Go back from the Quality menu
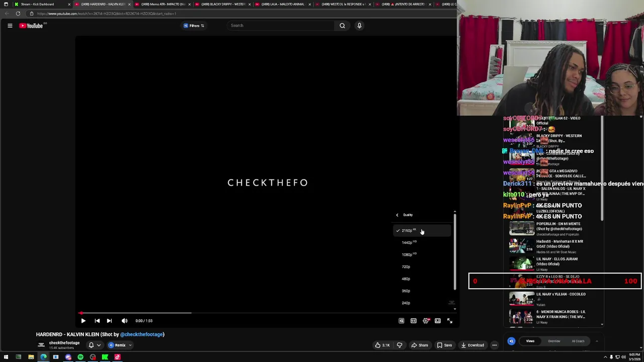The height and width of the screenshot is (362, 644). pyautogui.click(x=397, y=215)
